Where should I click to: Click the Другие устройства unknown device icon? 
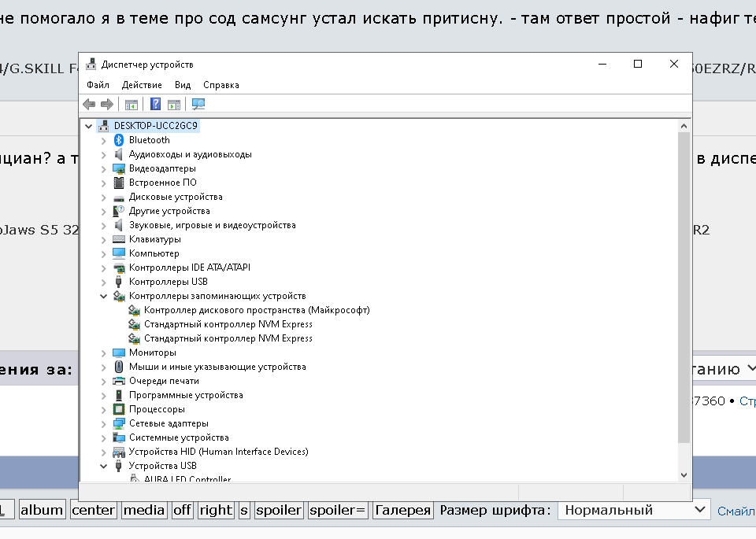tap(119, 211)
